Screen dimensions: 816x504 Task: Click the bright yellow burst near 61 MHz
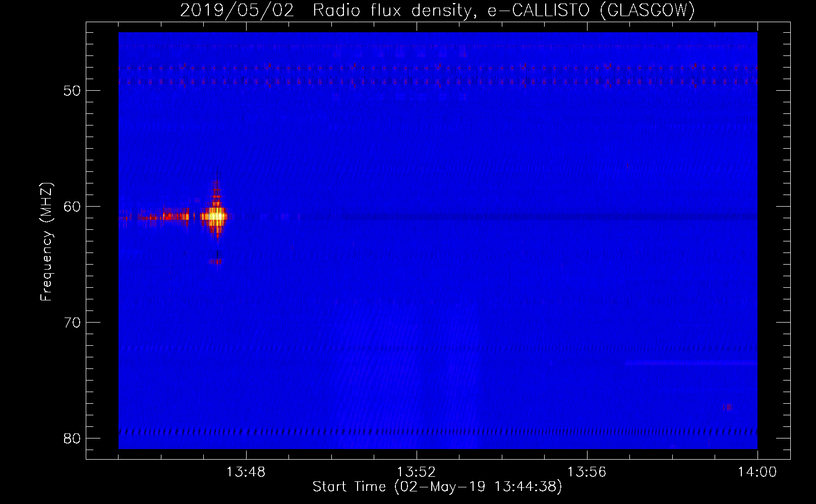pos(216,216)
